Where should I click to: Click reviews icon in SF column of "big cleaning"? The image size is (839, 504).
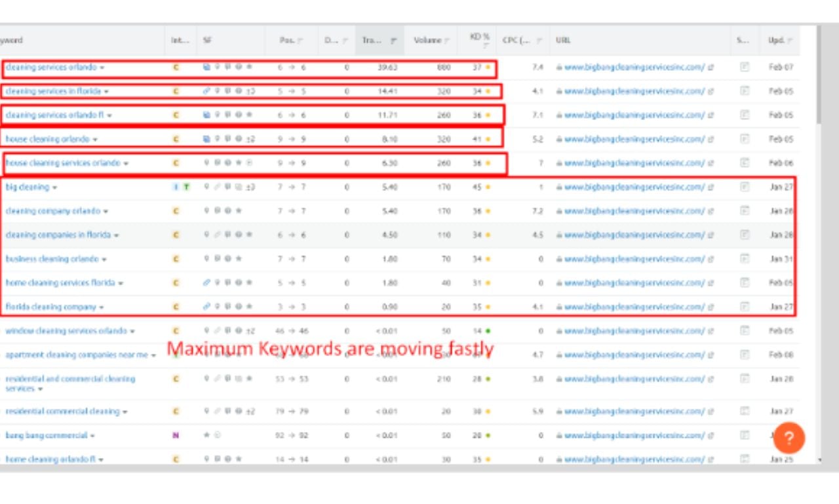(226, 187)
